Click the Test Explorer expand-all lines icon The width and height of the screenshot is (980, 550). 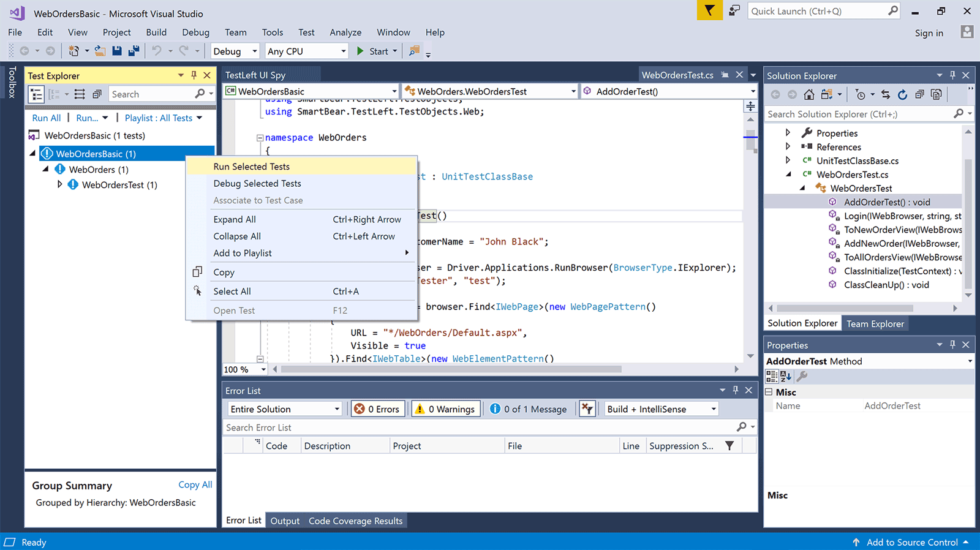click(80, 94)
